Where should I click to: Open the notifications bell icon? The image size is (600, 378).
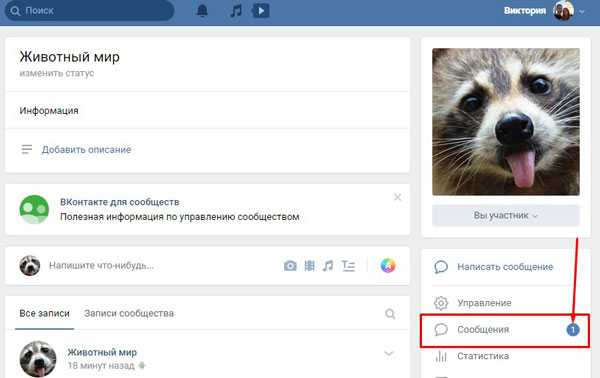point(202,10)
